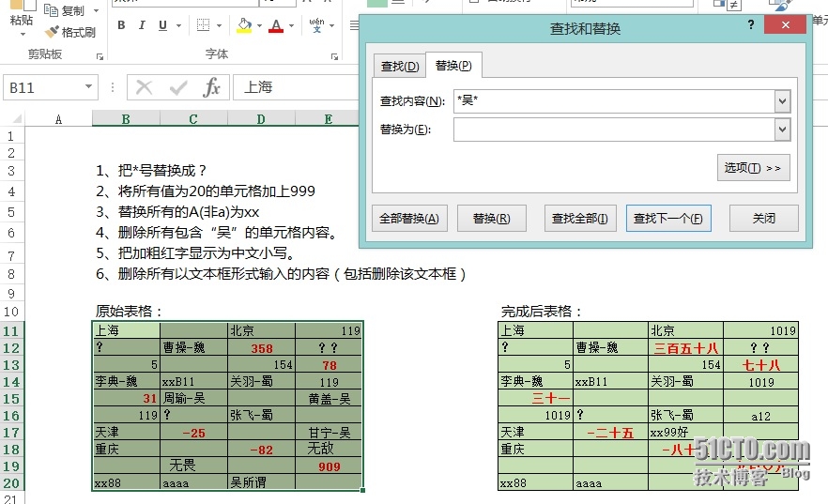Click 全部替换(A) button
Image resolution: width=828 pixels, height=504 pixels.
(x=409, y=219)
